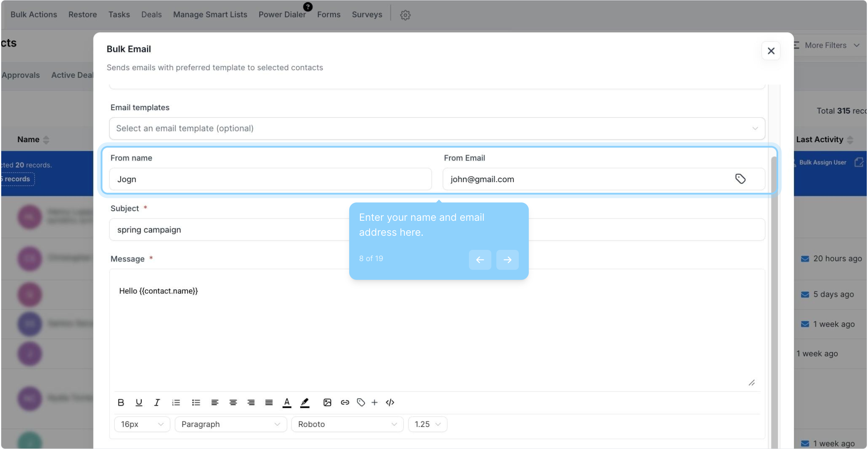Toggle bold formatting in message editor
The height and width of the screenshot is (449, 868).
click(121, 402)
